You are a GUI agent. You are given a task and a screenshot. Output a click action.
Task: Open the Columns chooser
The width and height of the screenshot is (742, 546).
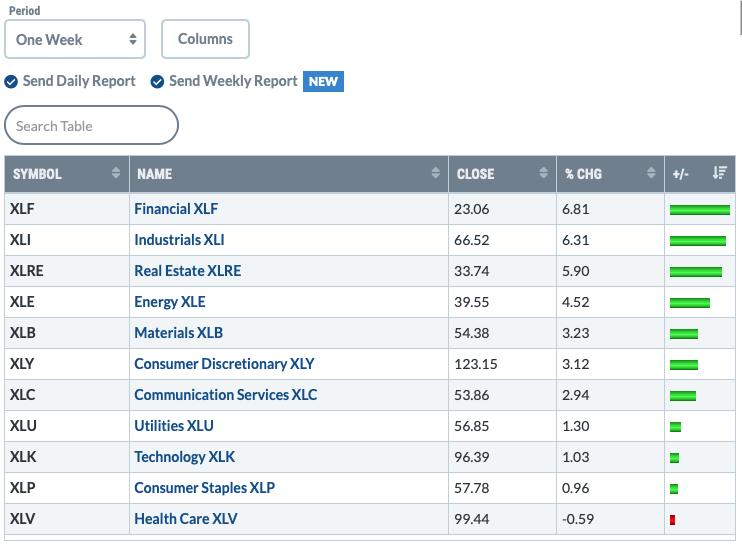click(205, 39)
